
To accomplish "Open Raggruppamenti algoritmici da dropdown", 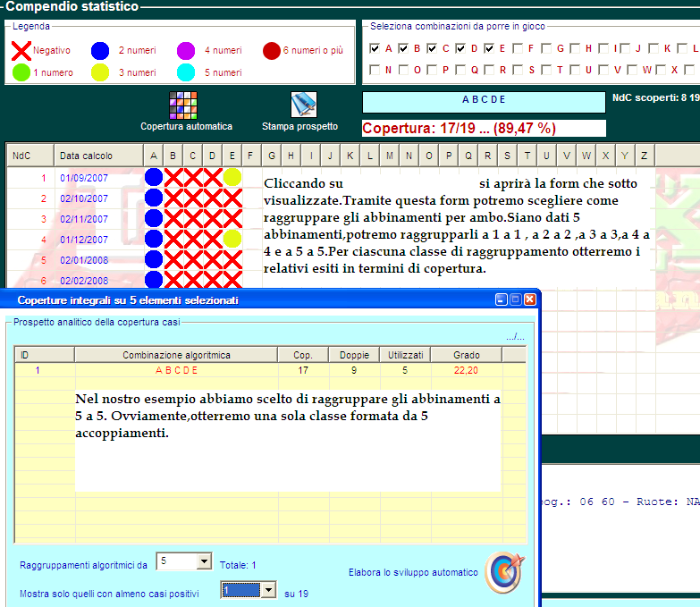I will (x=204, y=561).
